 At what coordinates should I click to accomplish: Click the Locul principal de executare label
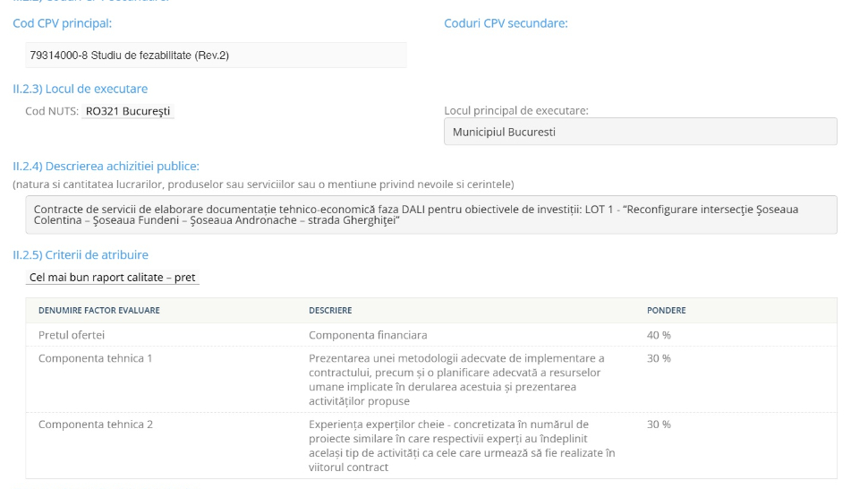[x=516, y=111]
